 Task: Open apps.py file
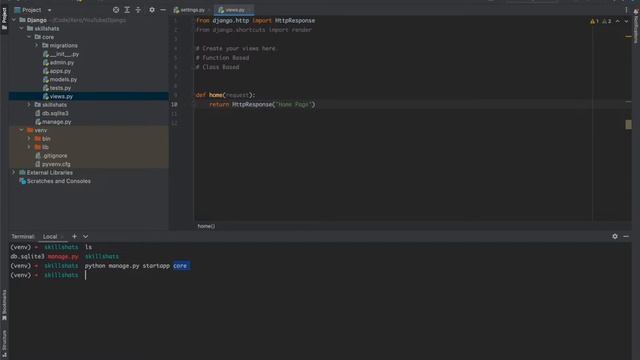(x=60, y=71)
